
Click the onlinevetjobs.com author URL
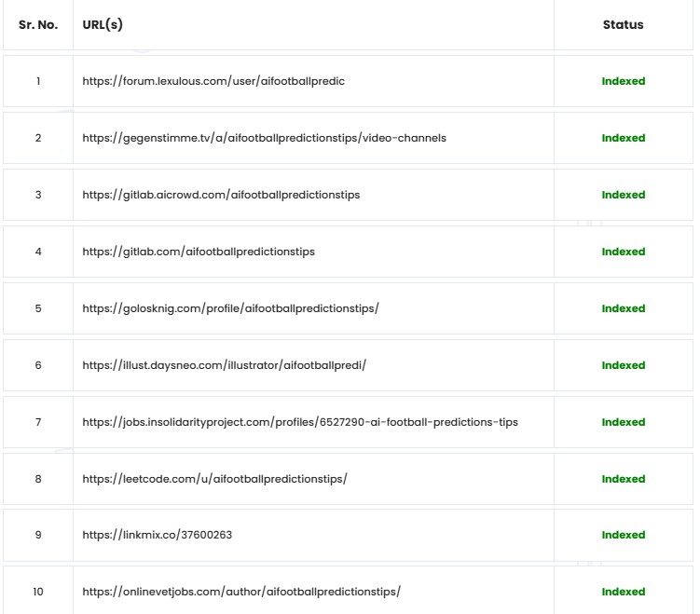[241, 592]
